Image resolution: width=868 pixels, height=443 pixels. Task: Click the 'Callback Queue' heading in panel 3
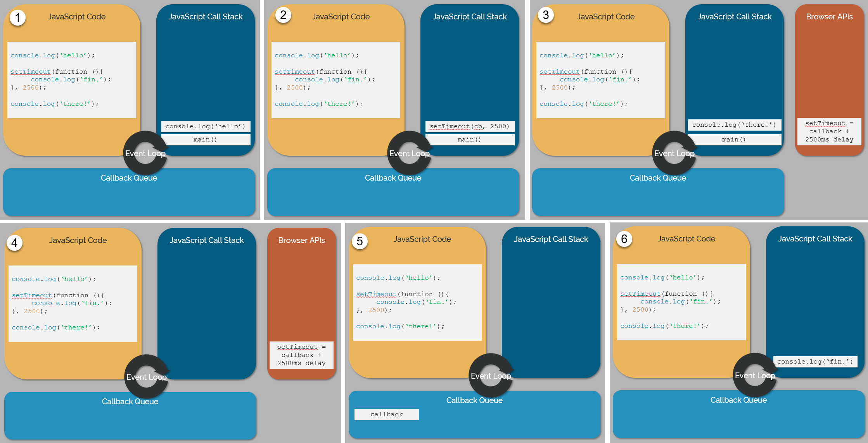click(x=658, y=178)
